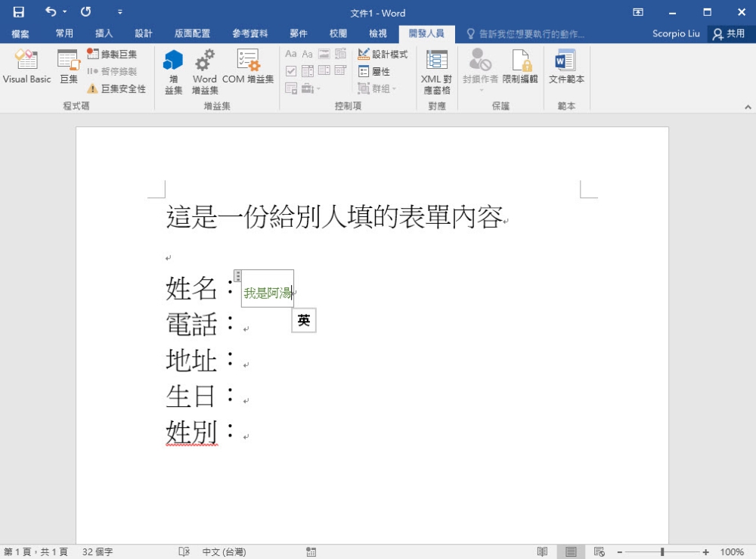Image resolution: width=756 pixels, height=559 pixels.
Task: Open legacy tools dropdown
Action: 311,89
